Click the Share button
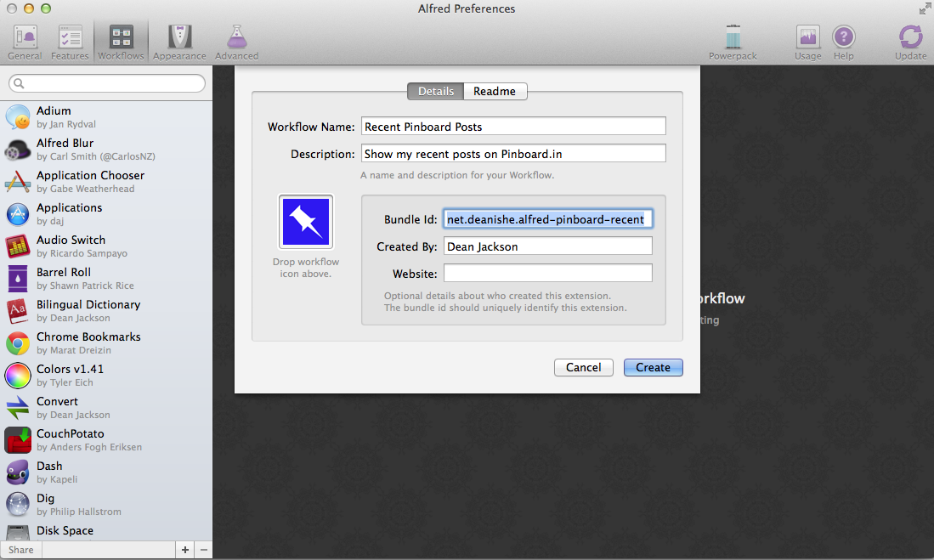The height and width of the screenshot is (560, 934). click(x=21, y=550)
